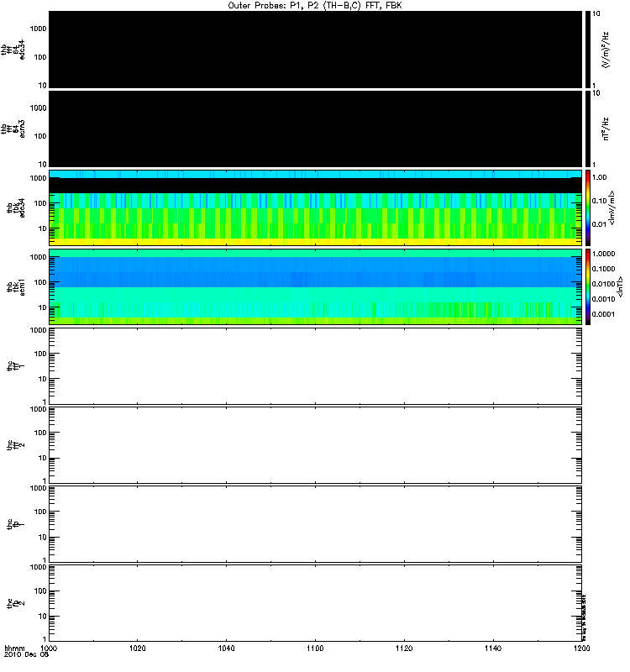Click the black thb fff 64 scm3 spectrogram panel
Screen dimensions: 630x672
click(315, 129)
